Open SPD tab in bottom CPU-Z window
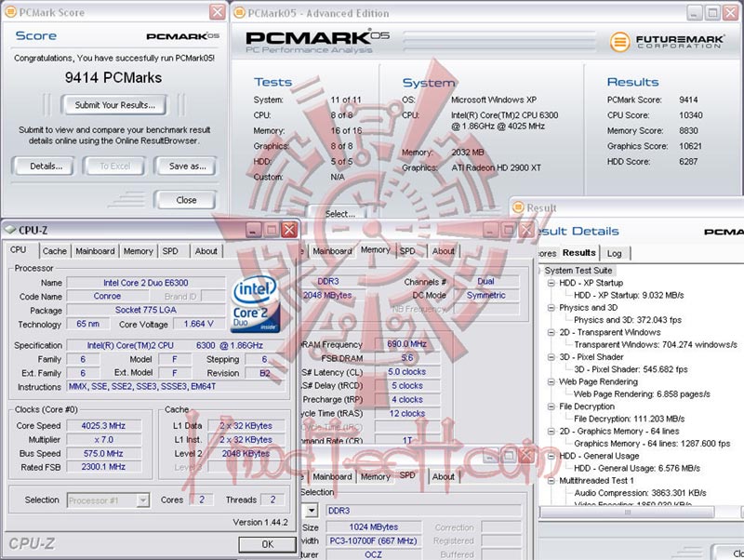744x560 pixels. tap(407, 475)
